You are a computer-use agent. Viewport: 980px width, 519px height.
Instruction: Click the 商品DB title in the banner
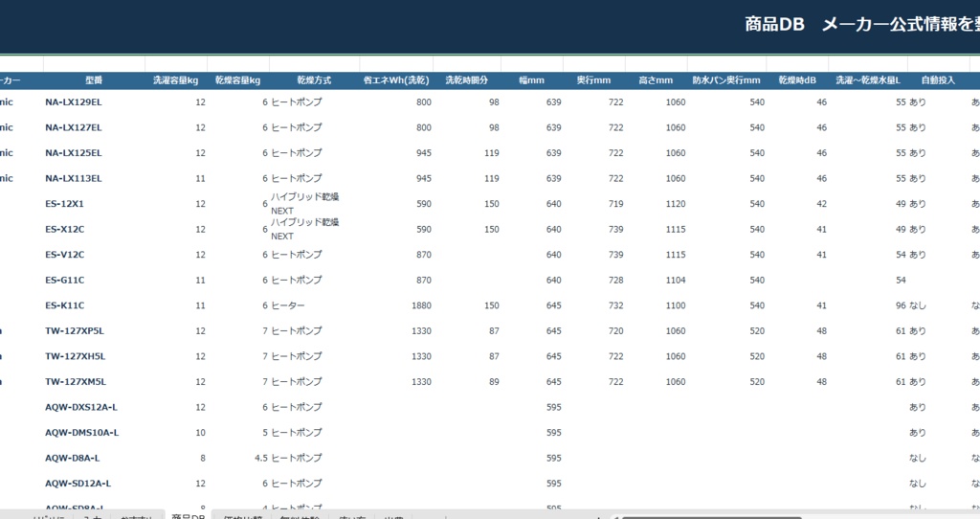(x=774, y=24)
